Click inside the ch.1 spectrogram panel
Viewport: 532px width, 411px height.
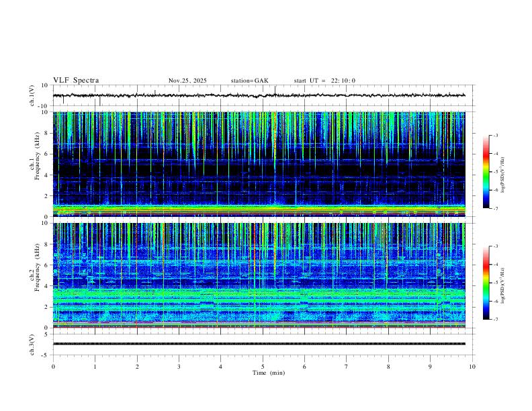pyautogui.click(x=259, y=164)
